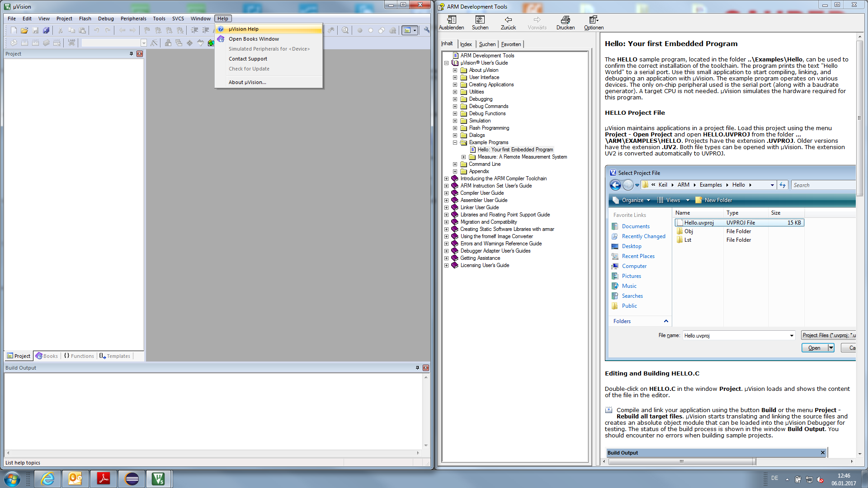
Task: Select the Open Books Window menu entry
Action: [254, 39]
